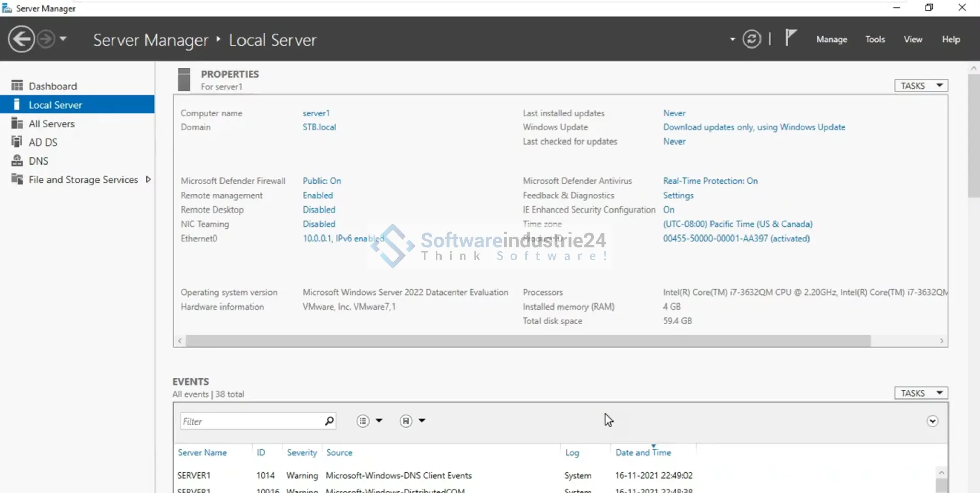Click the All Servers icon
This screenshot has width=980, height=493.
[x=17, y=124]
